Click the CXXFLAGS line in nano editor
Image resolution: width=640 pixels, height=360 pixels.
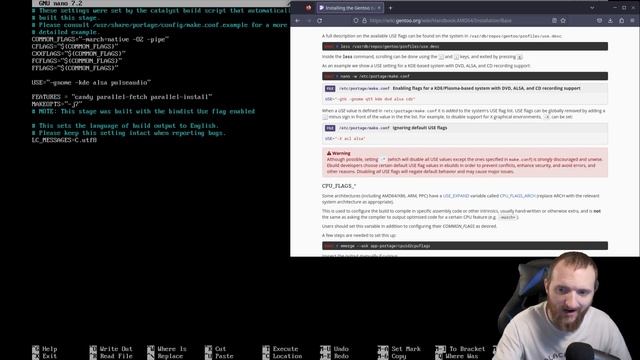click(x=78, y=54)
